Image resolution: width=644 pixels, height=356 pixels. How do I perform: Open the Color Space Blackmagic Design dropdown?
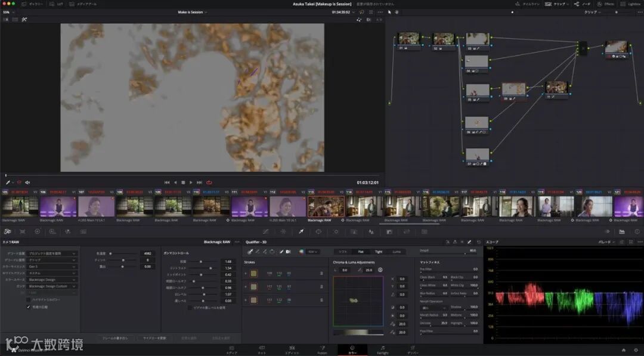tap(52, 280)
